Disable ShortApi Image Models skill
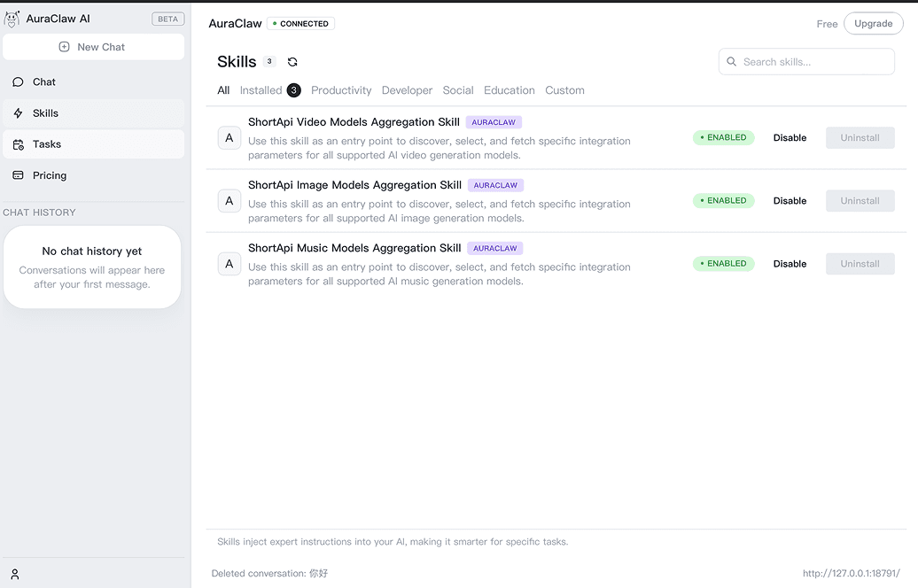This screenshot has height=588, width=918. (x=790, y=201)
